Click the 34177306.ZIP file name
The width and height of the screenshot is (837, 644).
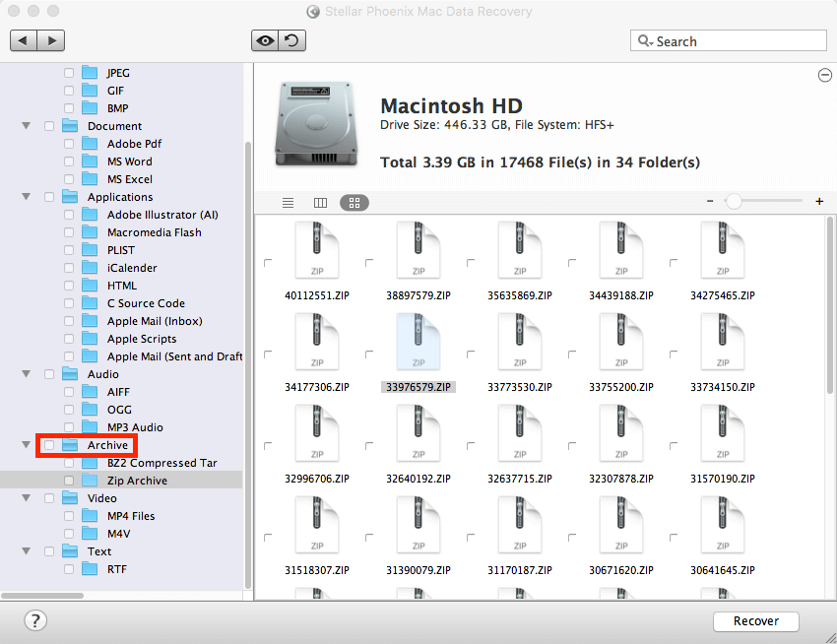317,387
